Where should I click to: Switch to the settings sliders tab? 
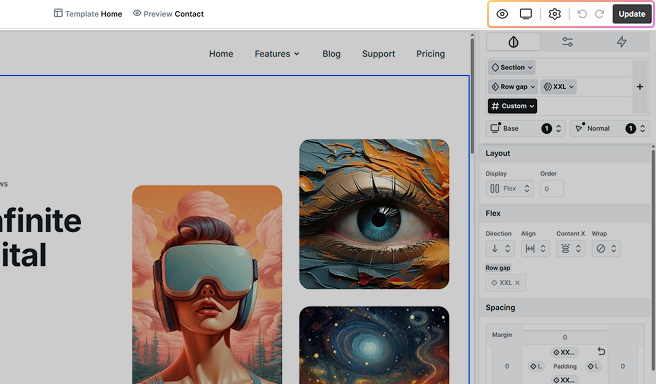click(x=567, y=42)
